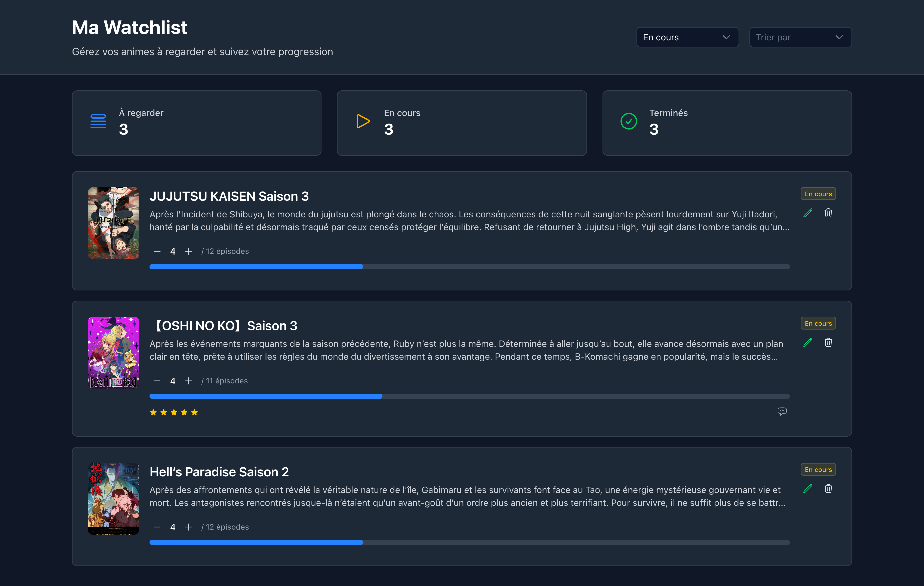This screenshot has height=586, width=924.
Task: Select the En cours stats card
Action: pyautogui.click(x=462, y=123)
